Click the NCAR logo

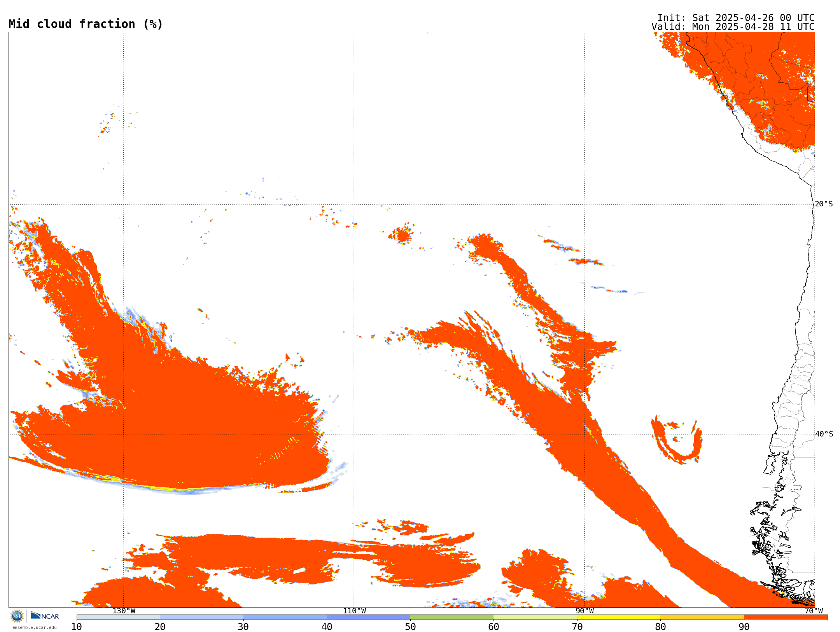coord(45,616)
